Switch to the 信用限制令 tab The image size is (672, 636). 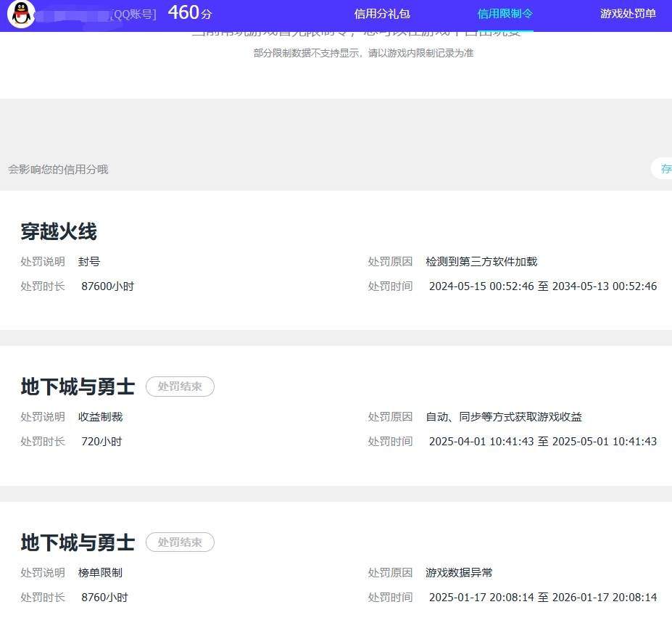pos(505,14)
